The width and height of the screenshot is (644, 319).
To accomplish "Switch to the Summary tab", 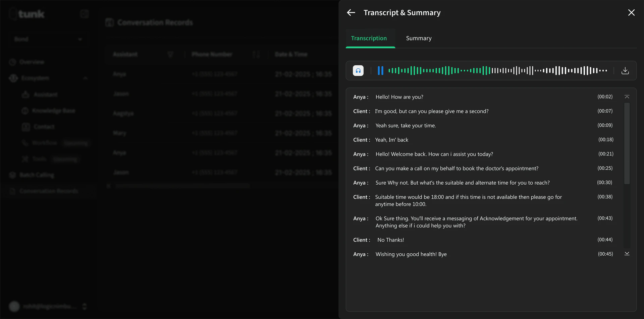I will click(x=419, y=38).
